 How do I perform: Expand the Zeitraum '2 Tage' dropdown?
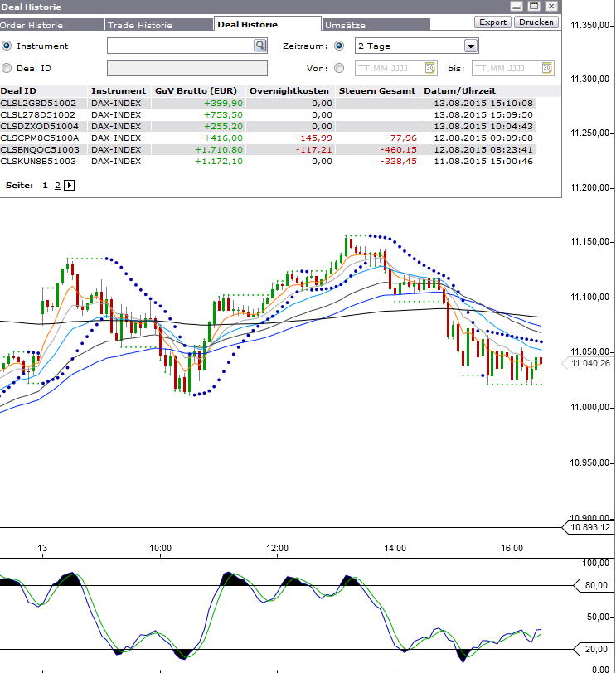click(471, 46)
